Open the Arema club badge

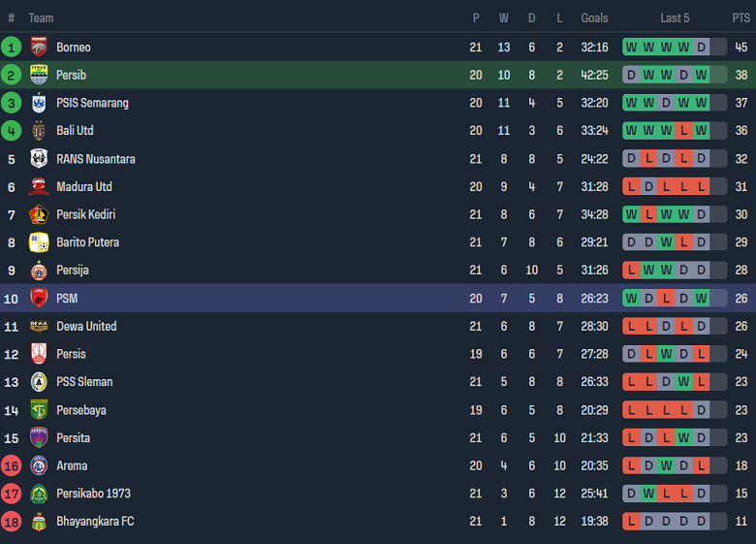point(39,465)
